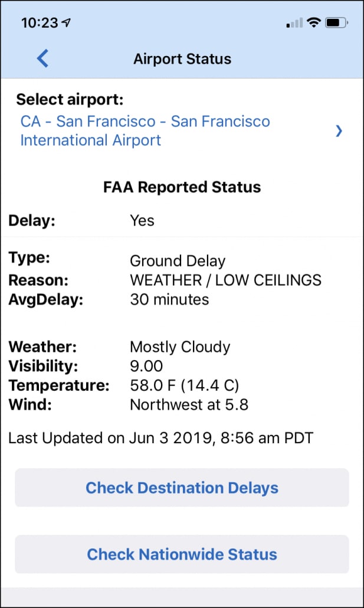Tap the FAA Reported Status heading
The width and height of the screenshot is (364, 608).
pyautogui.click(x=182, y=188)
